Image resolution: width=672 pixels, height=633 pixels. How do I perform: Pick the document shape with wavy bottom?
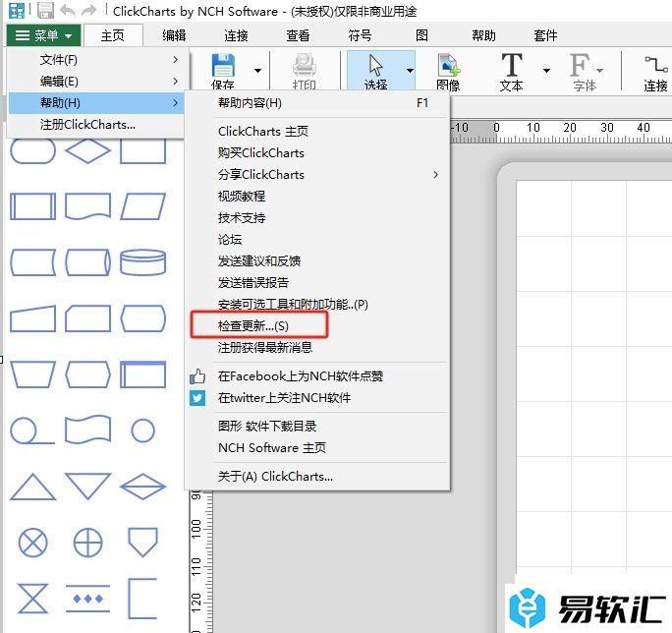pyautogui.click(x=87, y=206)
